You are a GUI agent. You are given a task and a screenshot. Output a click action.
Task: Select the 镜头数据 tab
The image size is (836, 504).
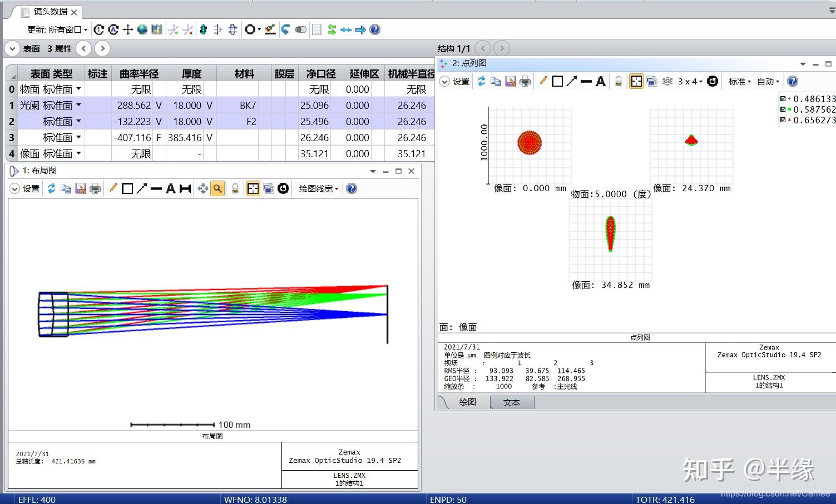point(50,12)
